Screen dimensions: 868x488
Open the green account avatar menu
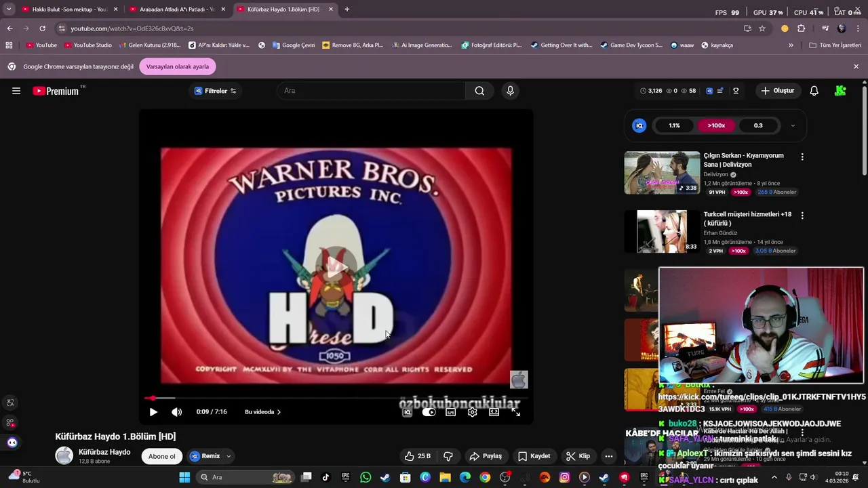pos(841,91)
